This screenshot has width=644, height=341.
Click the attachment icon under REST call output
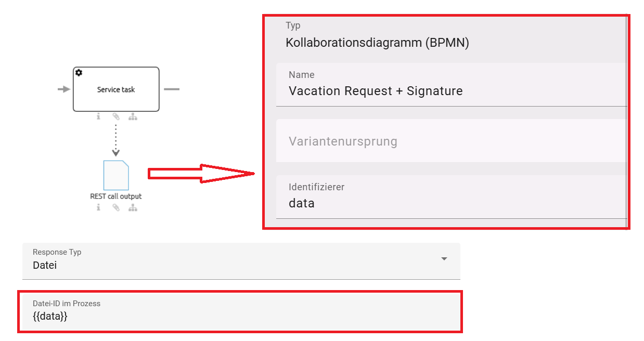coord(115,207)
